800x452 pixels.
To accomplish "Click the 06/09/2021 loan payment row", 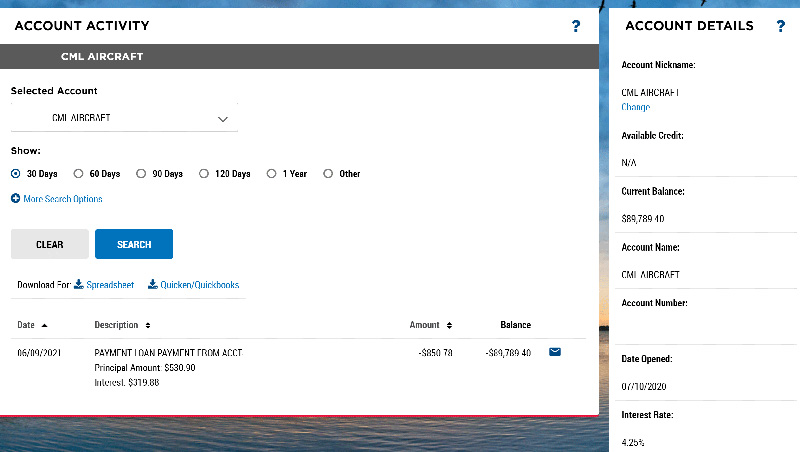I will [x=168, y=353].
